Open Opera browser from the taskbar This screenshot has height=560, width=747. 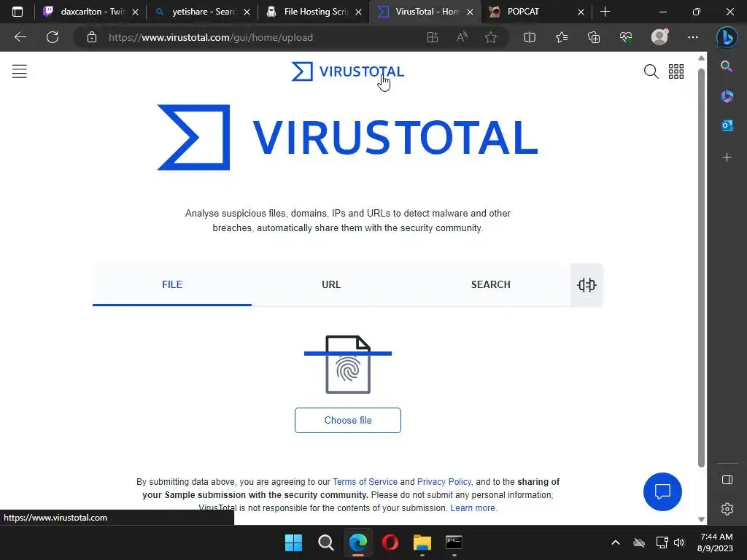390,542
